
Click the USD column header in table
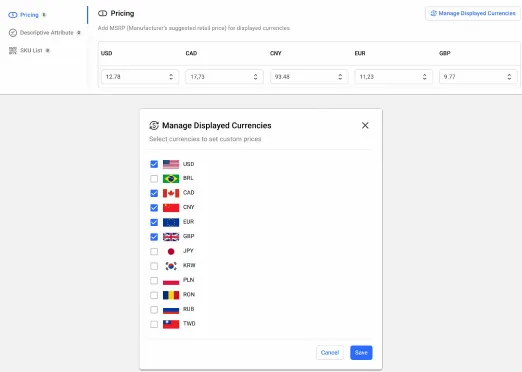click(x=106, y=53)
